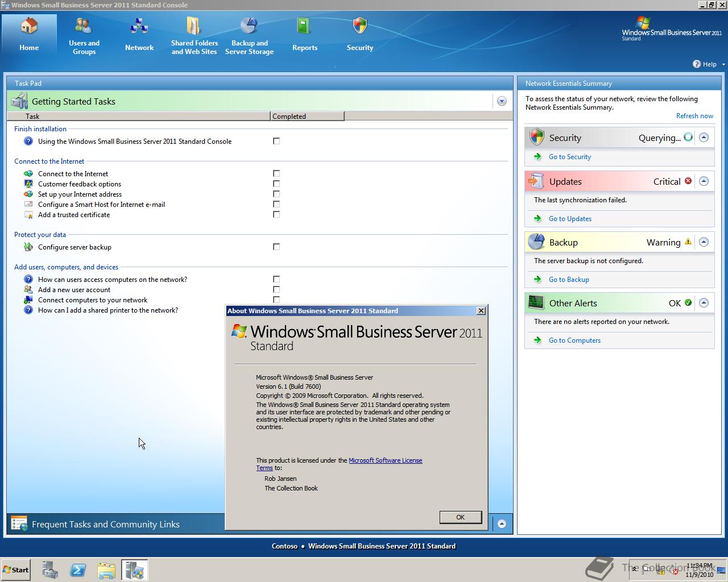The width and height of the screenshot is (728, 582).
Task: Follow the Go to Backup link
Action: coord(569,280)
